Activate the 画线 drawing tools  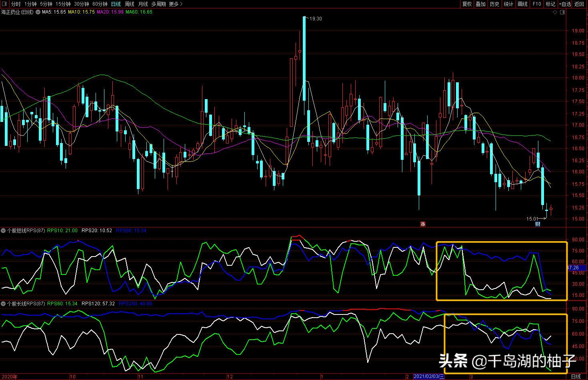point(523,4)
